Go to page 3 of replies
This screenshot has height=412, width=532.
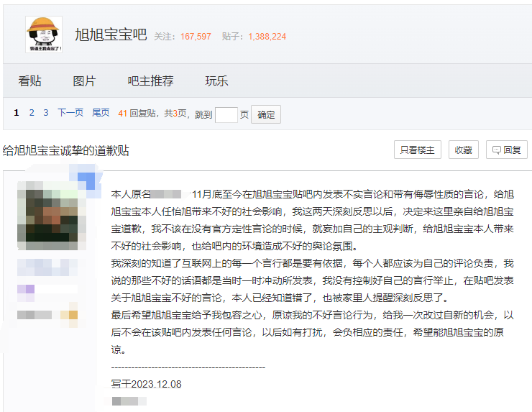pos(46,113)
